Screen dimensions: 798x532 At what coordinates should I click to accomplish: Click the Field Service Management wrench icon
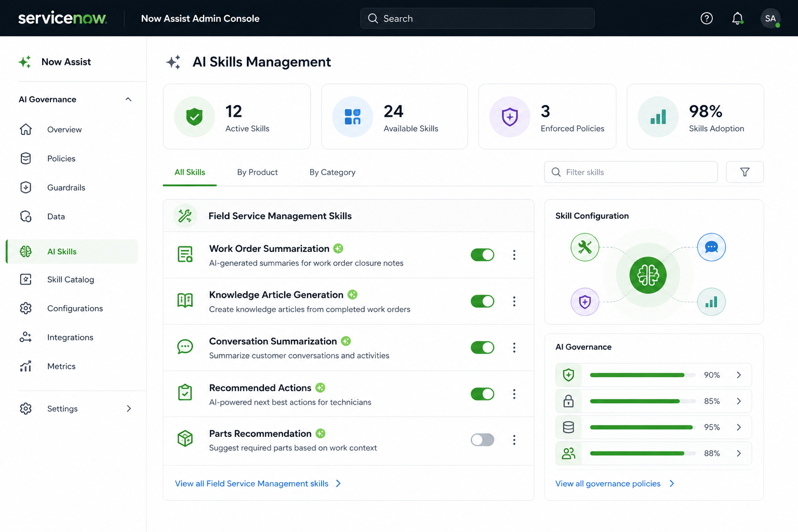[185, 216]
